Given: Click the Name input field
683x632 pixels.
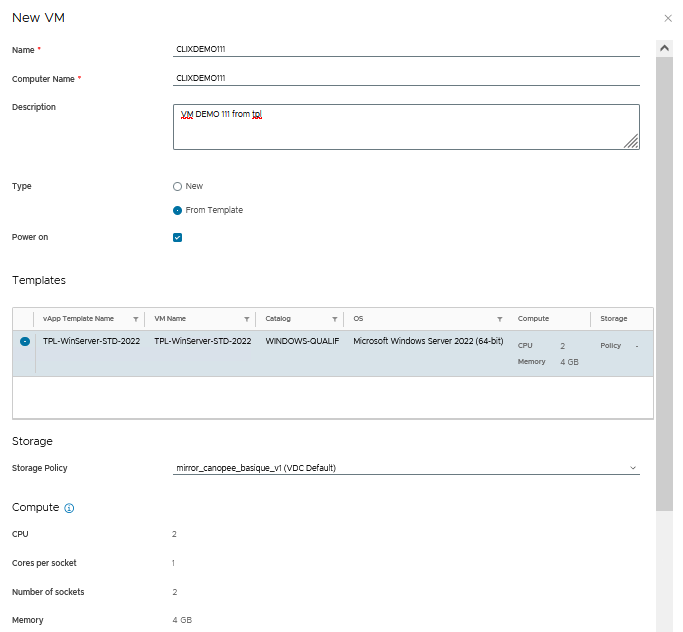Looking at the screenshot, I should click(406, 48).
